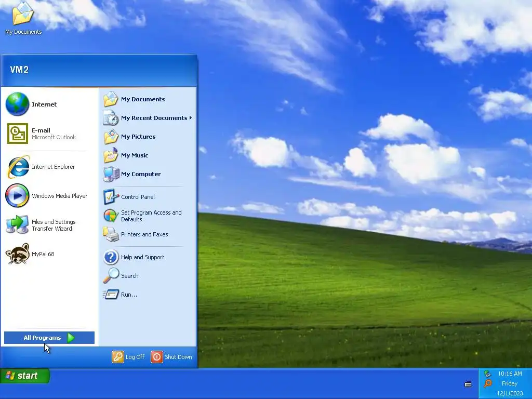Image resolution: width=532 pixels, height=399 pixels.
Task: Choose the My Music label
Action: click(x=135, y=155)
